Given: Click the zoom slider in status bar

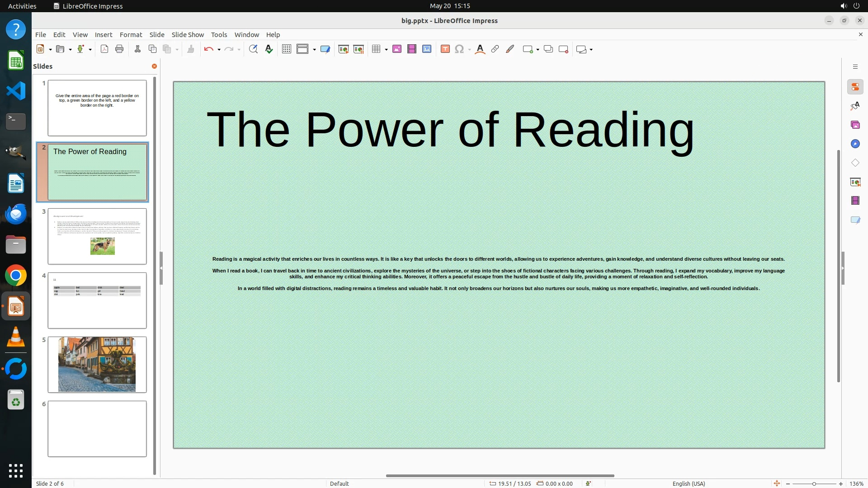Looking at the screenshot, I should coord(814,483).
